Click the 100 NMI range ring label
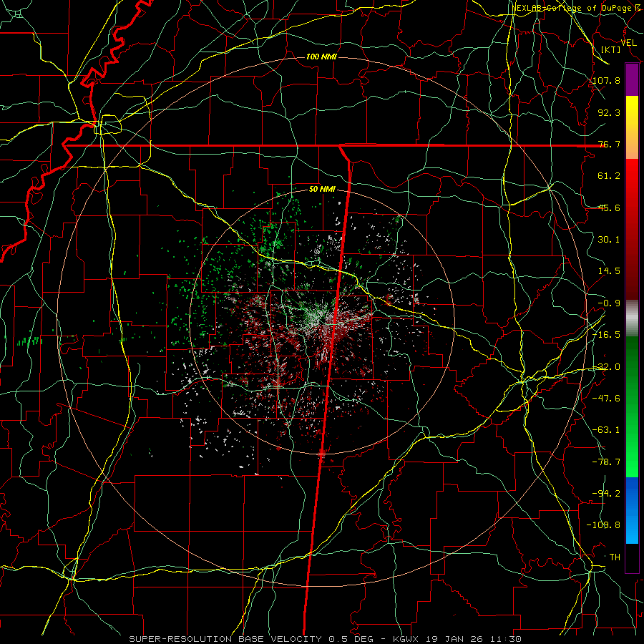The image size is (644, 644). [321, 57]
